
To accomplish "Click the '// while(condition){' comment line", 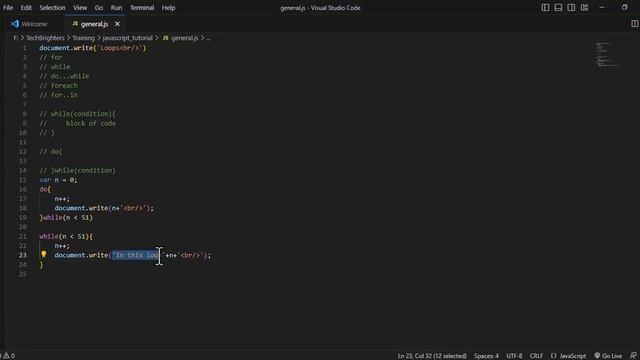I will point(78,114).
